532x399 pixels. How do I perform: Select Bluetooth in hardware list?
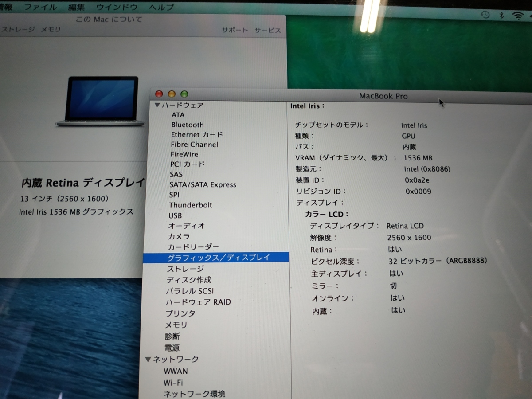(188, 125)
